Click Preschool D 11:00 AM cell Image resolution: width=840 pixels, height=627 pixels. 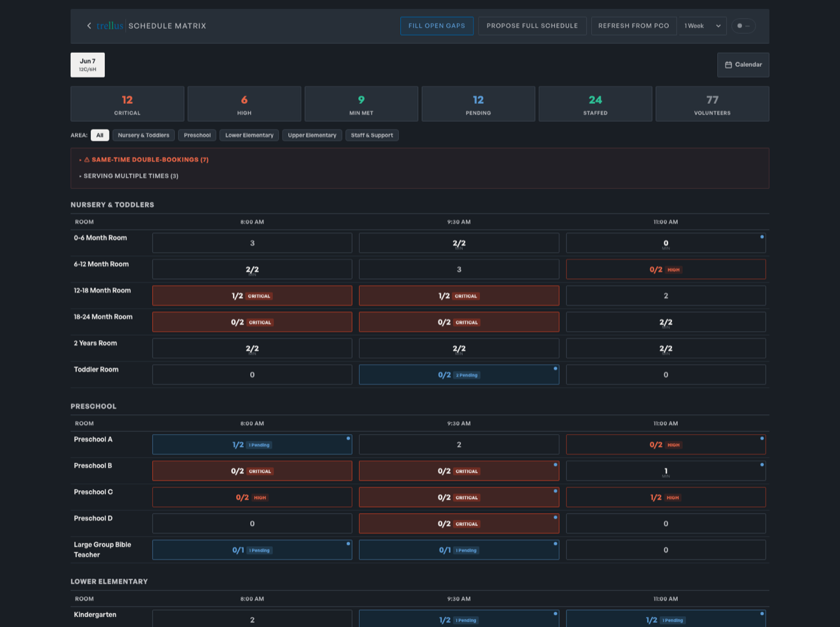coord(666,524)
